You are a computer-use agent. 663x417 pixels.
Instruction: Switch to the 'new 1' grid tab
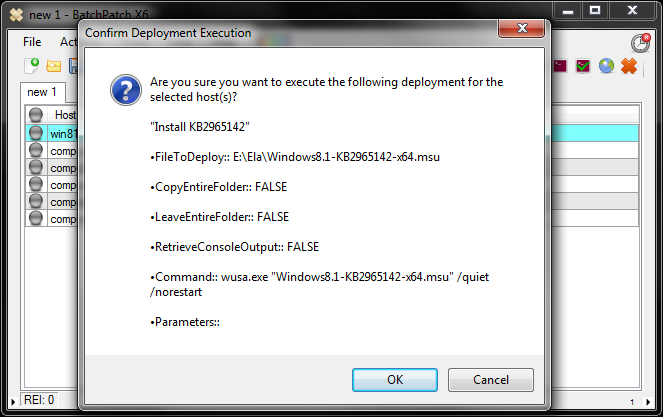coord(42,92)
